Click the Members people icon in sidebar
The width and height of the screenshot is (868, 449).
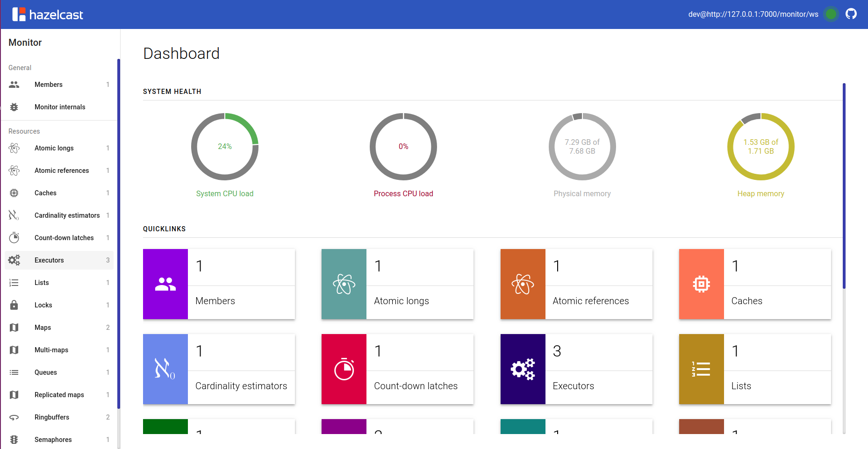pyautogui.click(x=14, y=85)
